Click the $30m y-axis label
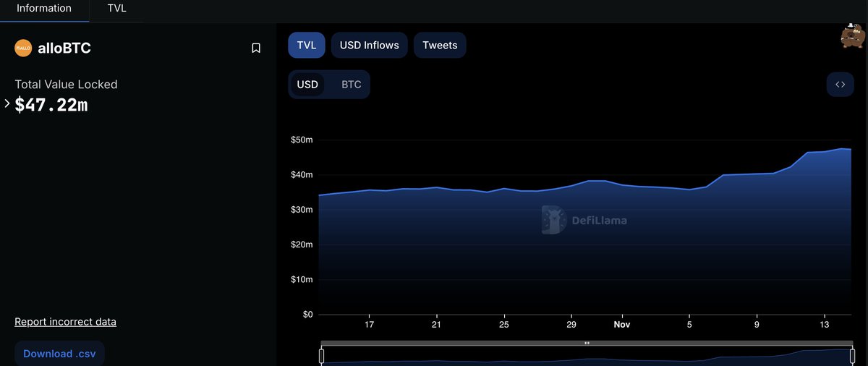 point(302,210)
